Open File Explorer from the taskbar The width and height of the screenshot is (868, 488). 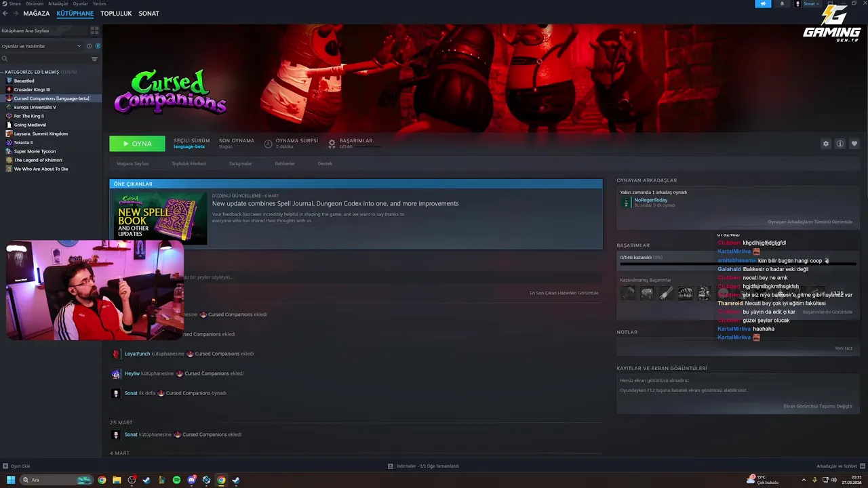pos(117,480)
